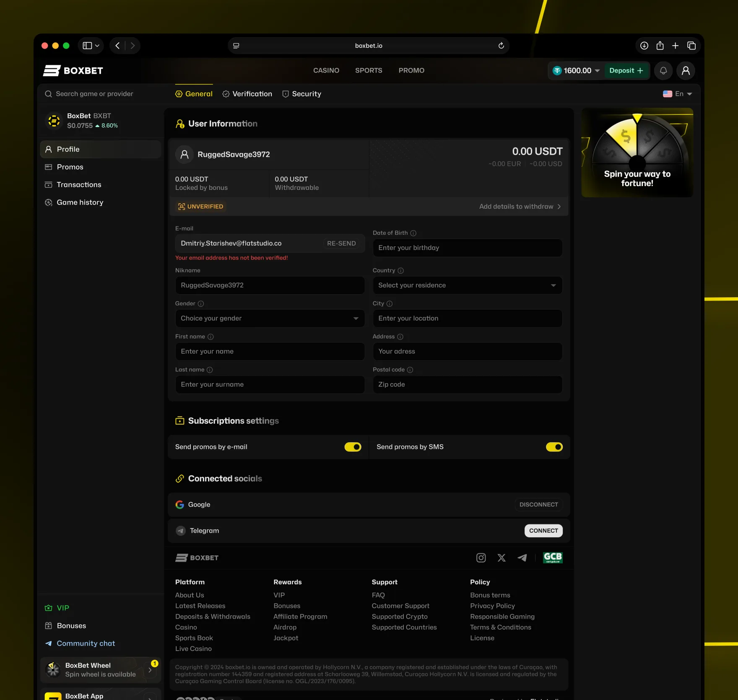Screen dimensions: 738x700
Task: Switch to the Security tab
Action: point(301,94)
